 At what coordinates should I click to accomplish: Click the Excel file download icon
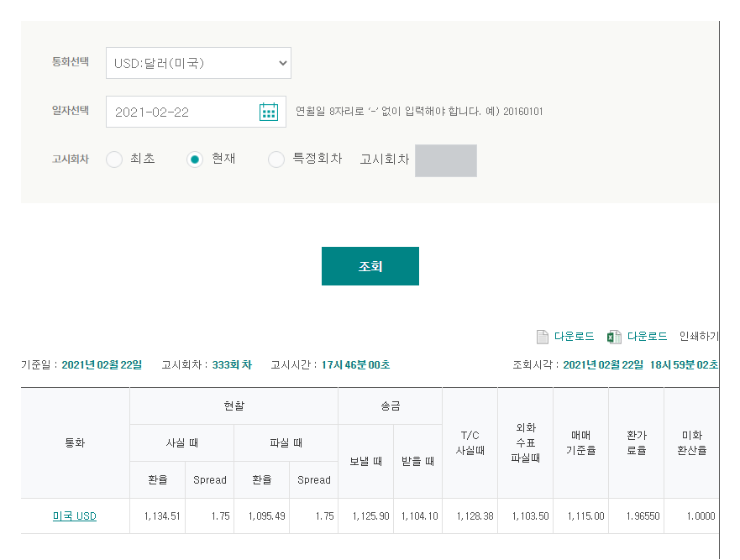pyautogui.click(x=614, y=337)
